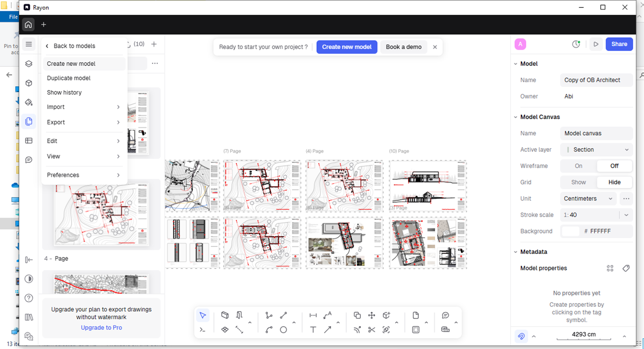
Task: Hide the Grid
Action: click(x=614, y=182)
